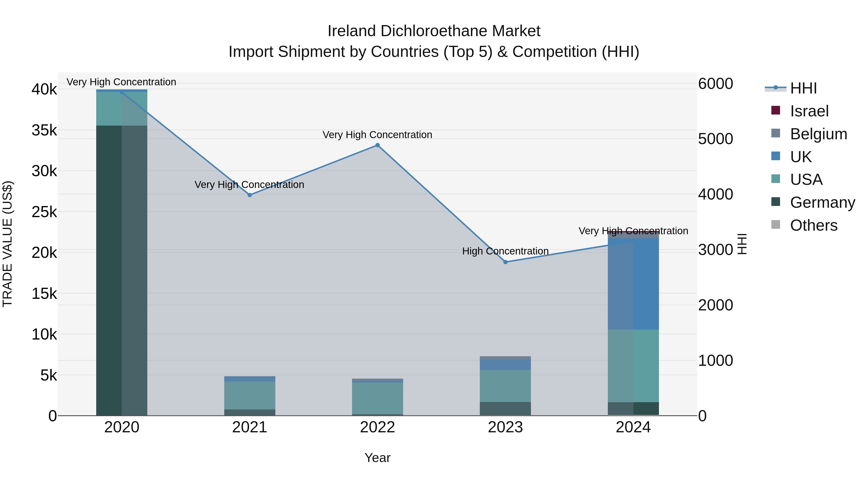Click the 2020 Germany bar segment
The image size is (868, 488).
(122, 270)
